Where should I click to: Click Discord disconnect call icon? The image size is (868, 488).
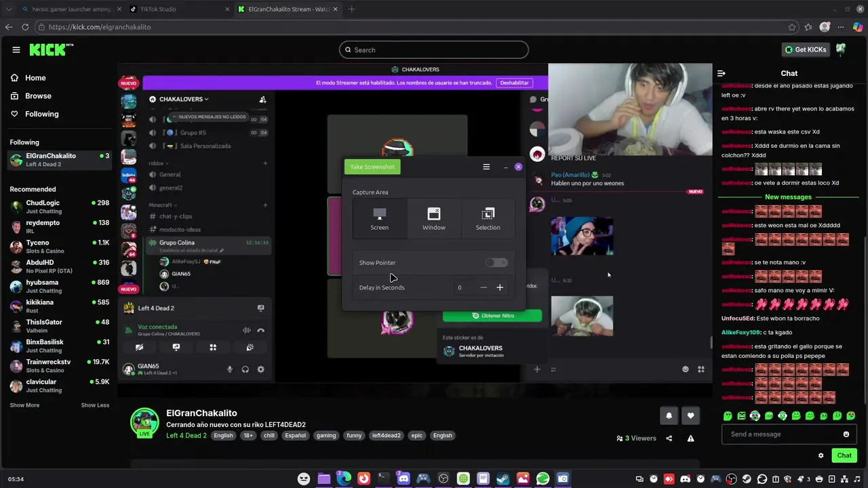point(260,330)
